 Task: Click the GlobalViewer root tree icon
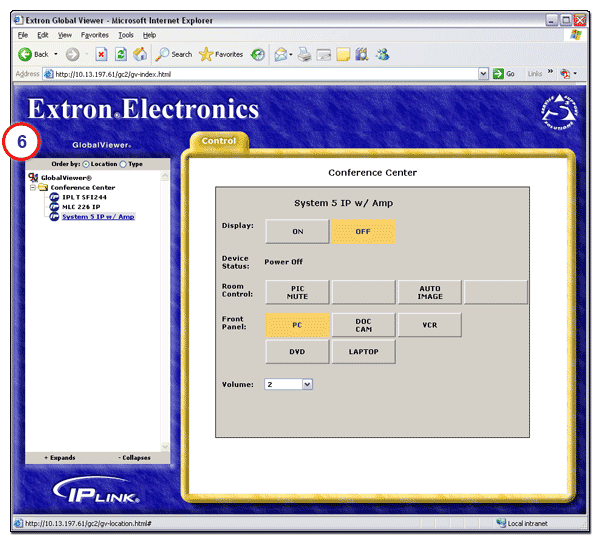pyautogui.click(x=33, y=177)
